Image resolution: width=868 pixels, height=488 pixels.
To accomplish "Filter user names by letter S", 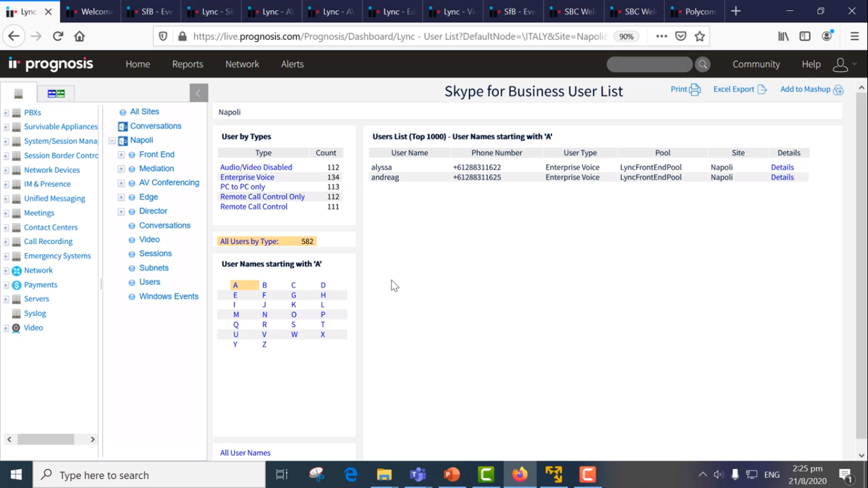I will click(294, 325).
